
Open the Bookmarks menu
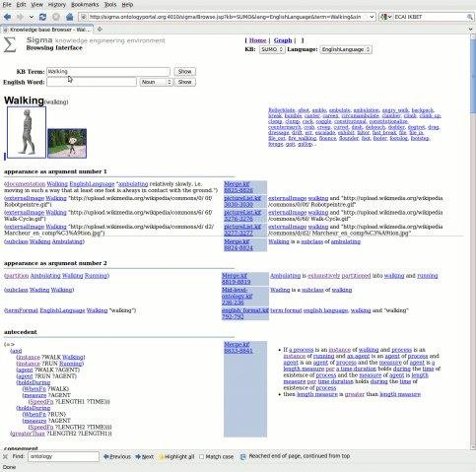(85, 5)
